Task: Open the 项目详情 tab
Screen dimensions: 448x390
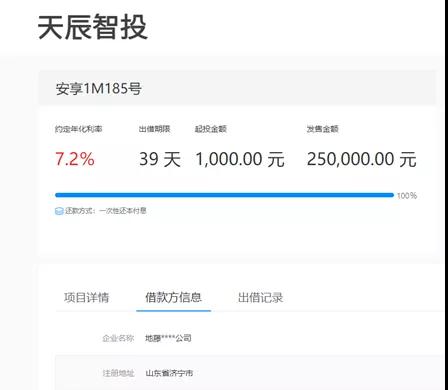Action: point(86,297)
